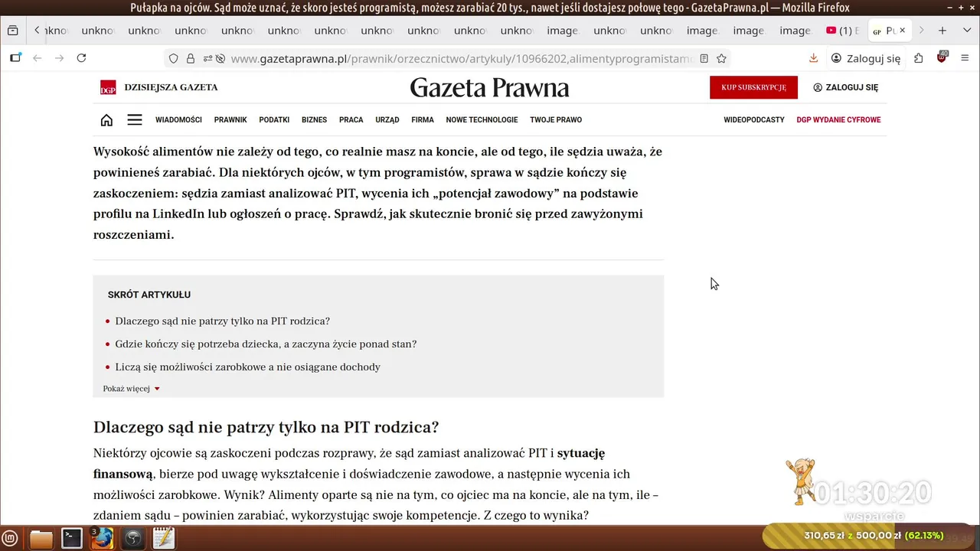Click the site Zaloguj się user link
980x551 pixels.
pyautogui.click(x=845, y=87)
